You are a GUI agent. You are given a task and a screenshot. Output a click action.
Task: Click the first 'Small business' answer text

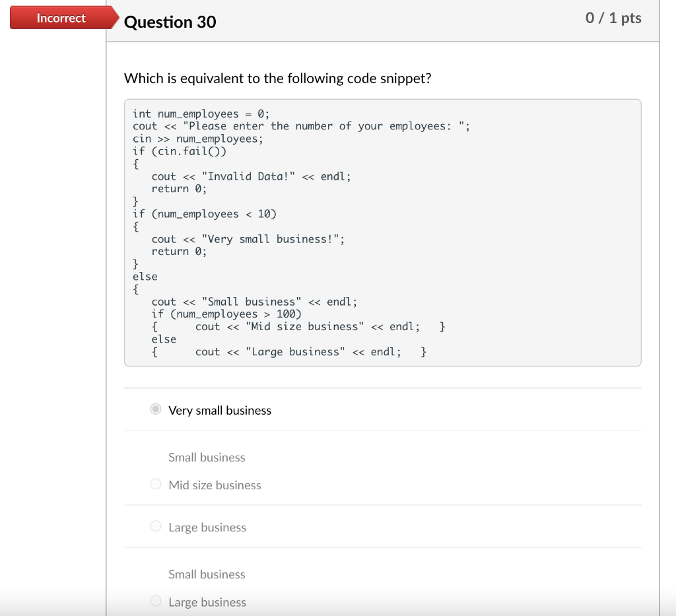[207, 457]
